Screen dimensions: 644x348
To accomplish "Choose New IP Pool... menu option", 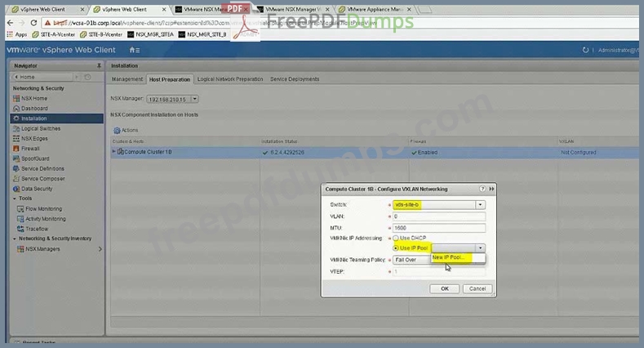I will coord(459,257).
